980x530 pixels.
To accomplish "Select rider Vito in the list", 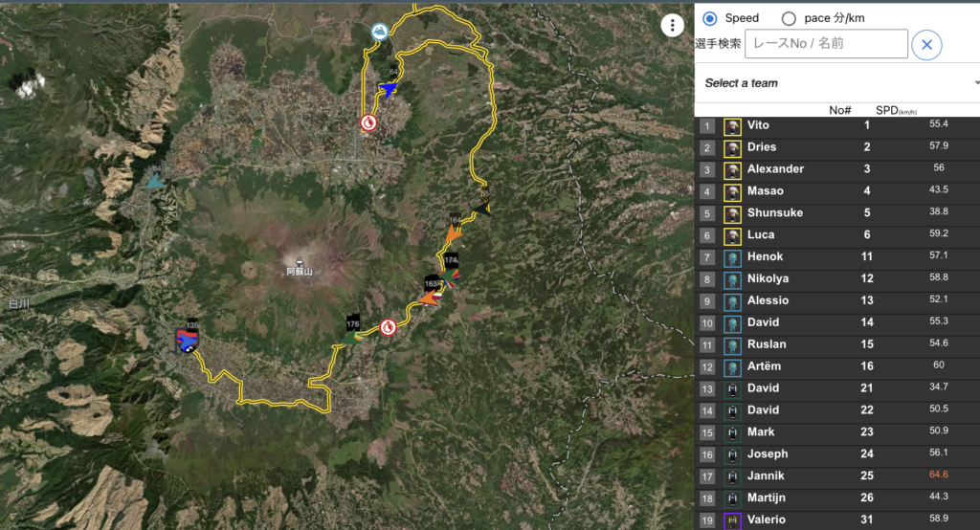I will coord(758,125).
